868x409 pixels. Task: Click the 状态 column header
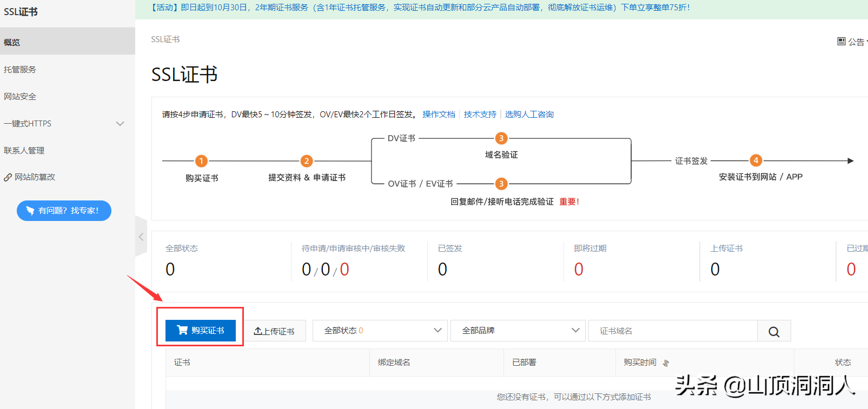(843, 363)
